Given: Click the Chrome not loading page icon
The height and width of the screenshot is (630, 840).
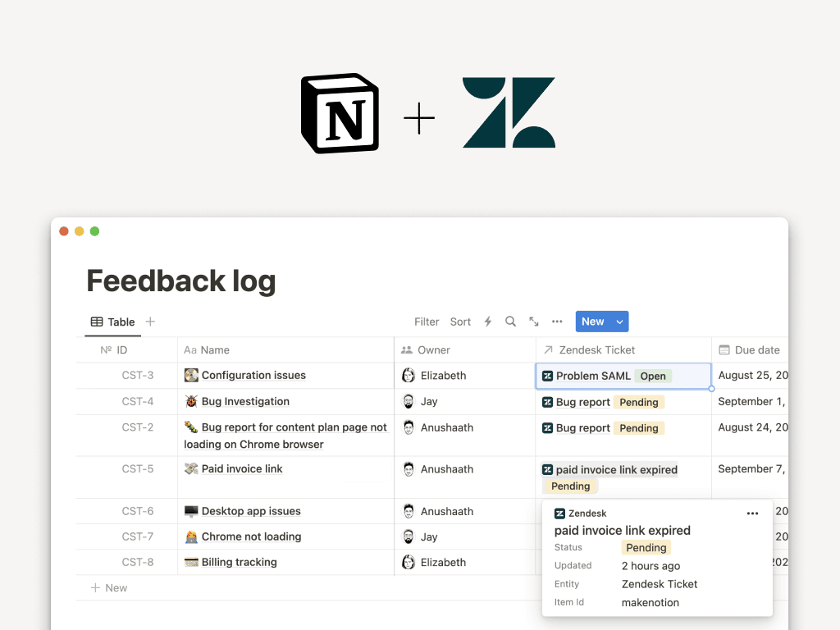Looking at the screenshot, I should pos(191,536).
